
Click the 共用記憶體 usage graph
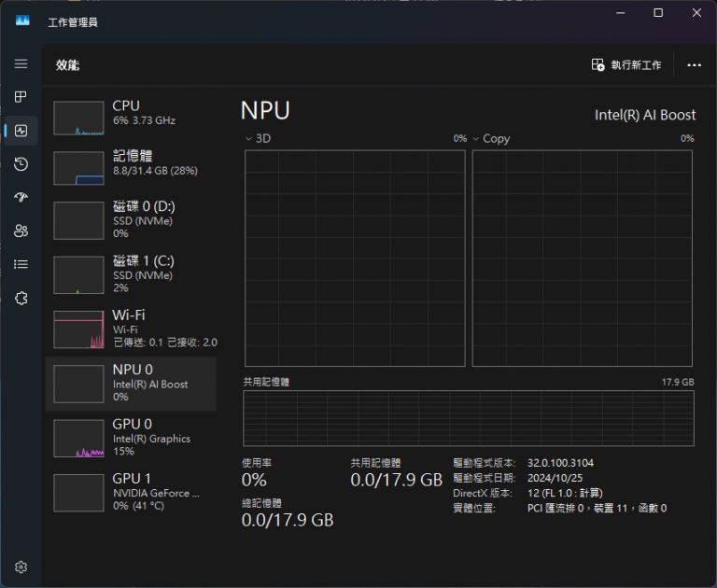[x=469, y=418]
